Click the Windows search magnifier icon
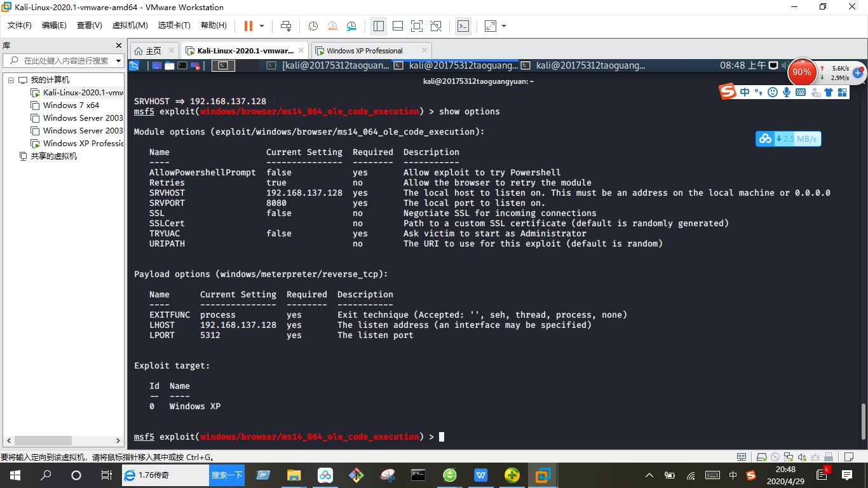Image resolution: width=868 pixels, height=488 pixels. point(46,475)
